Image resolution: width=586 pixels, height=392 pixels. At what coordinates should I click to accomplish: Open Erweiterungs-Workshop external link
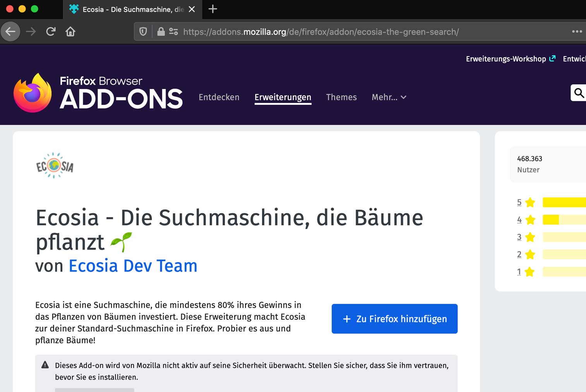pyautogui.click(x=511, y=59)
